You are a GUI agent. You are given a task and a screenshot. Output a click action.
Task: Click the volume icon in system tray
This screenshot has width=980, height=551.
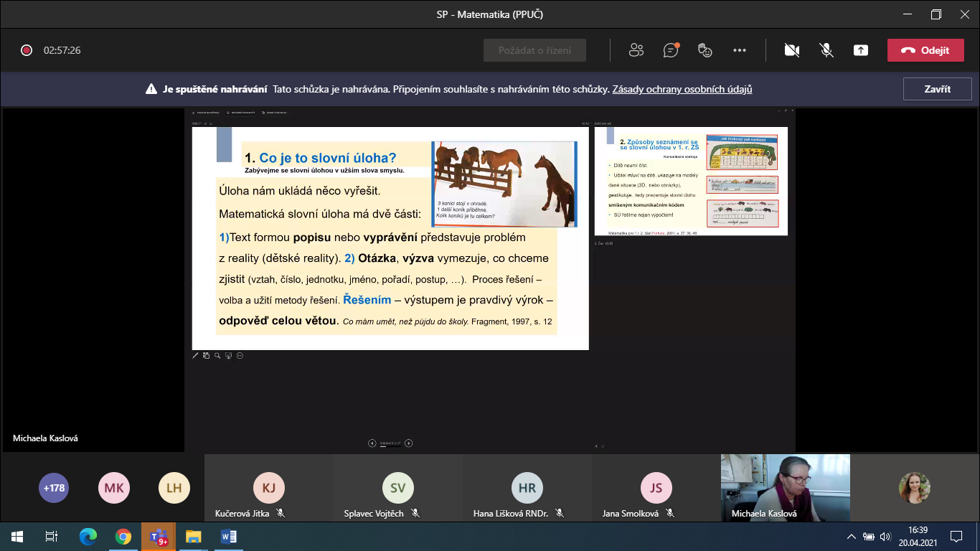885,536
